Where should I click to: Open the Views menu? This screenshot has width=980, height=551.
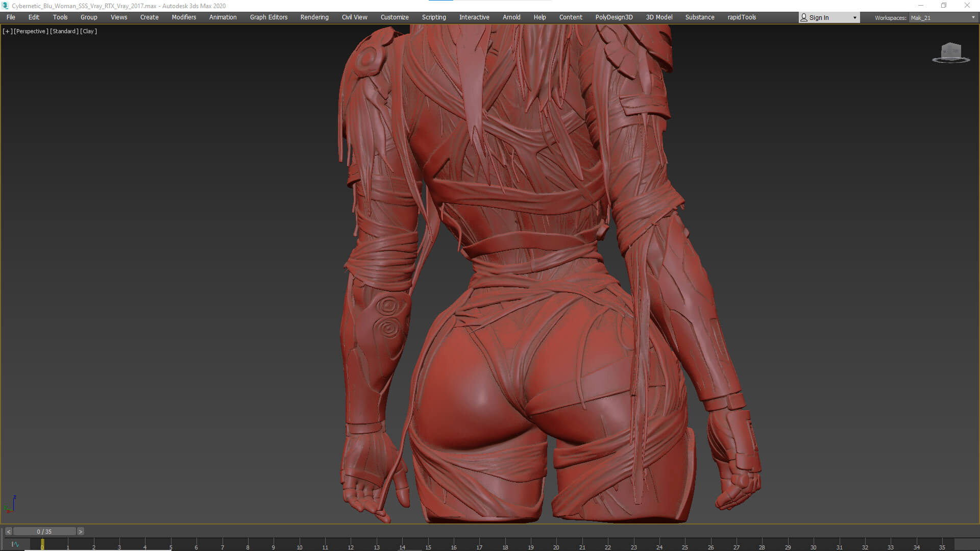pyautogui.click(x=119, y=17)
